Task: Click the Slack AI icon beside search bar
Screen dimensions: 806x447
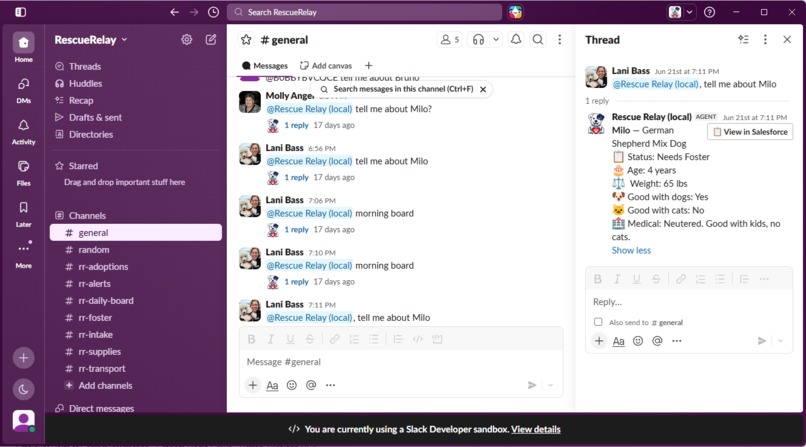Action: pos(516,12)
